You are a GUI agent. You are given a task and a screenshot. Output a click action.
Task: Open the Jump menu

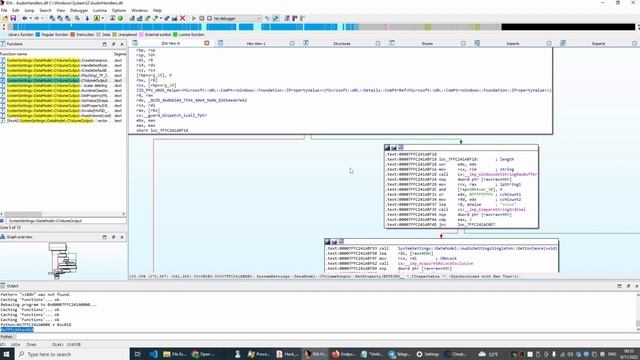[29, 10]
